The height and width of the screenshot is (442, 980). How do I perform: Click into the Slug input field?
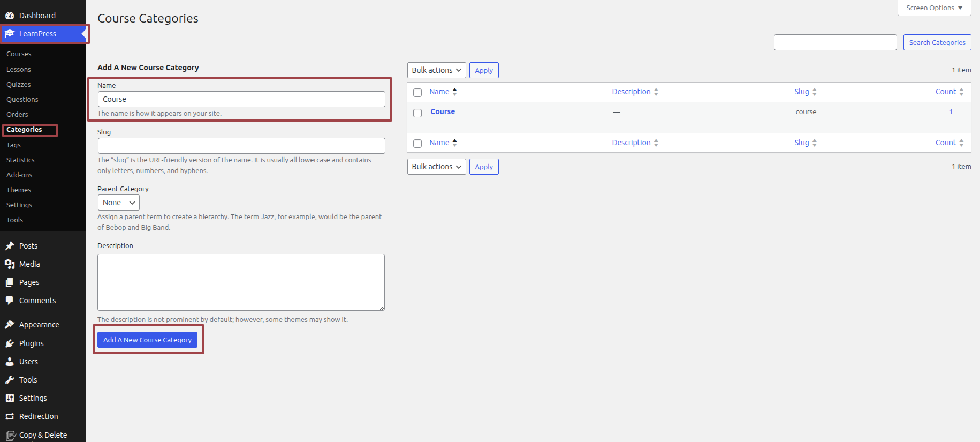tap(241, 146)
